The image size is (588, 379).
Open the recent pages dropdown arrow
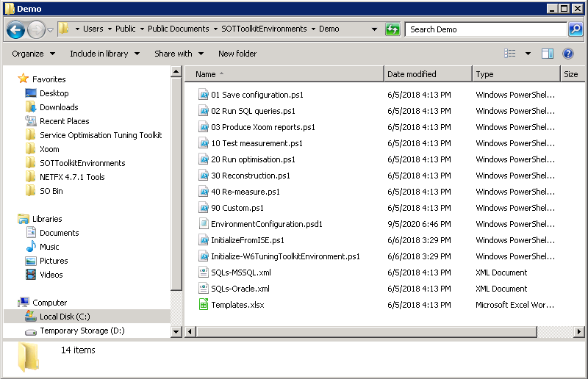(50, 29)
